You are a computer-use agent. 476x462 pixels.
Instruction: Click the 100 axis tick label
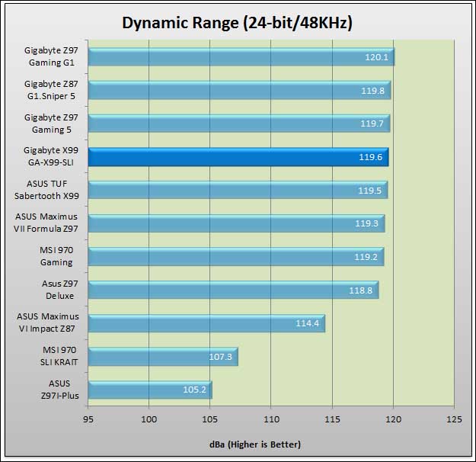coord(149,419)
